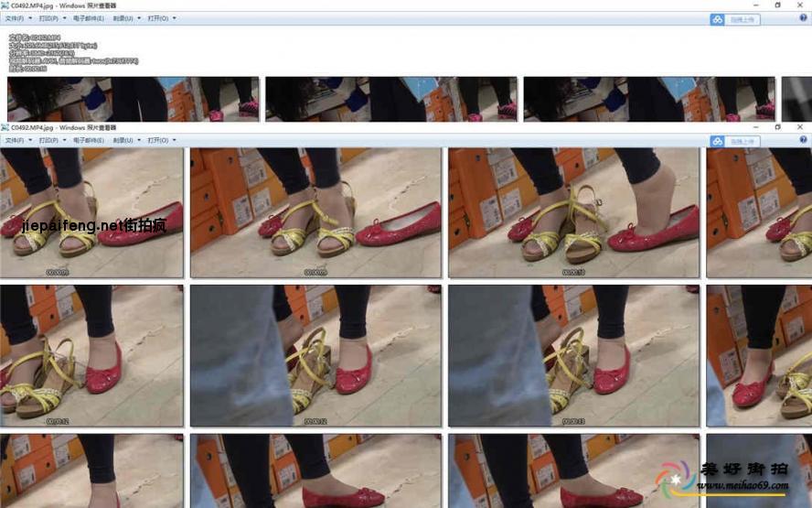Click photo viewer app icon in upper title bar

click(5, 5)
